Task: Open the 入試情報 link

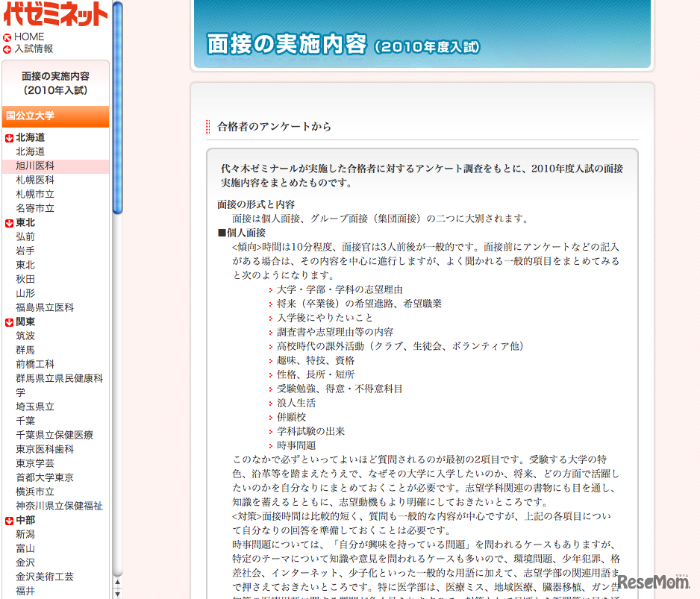Action: pyautogui.click(x=34, y=48)
